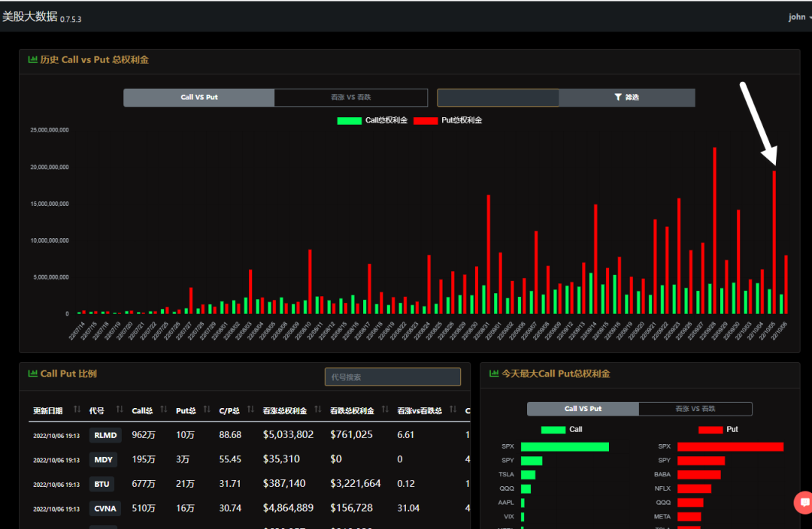Sort table by C/P总 column arrows
The width and height of the screenshot is (812, 529).
pos(250,410)
